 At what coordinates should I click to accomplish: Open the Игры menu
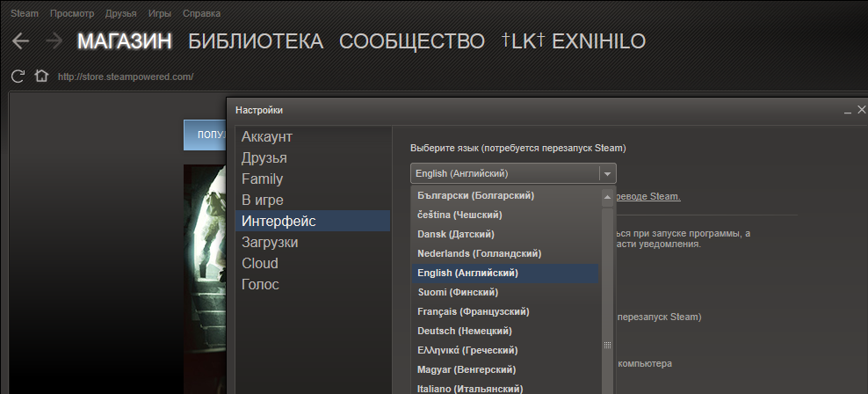click(x=159, y=13)
